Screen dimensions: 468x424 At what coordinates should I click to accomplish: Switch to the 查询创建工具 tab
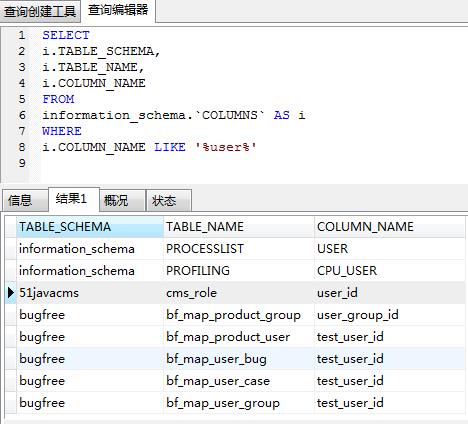point(40,12)
